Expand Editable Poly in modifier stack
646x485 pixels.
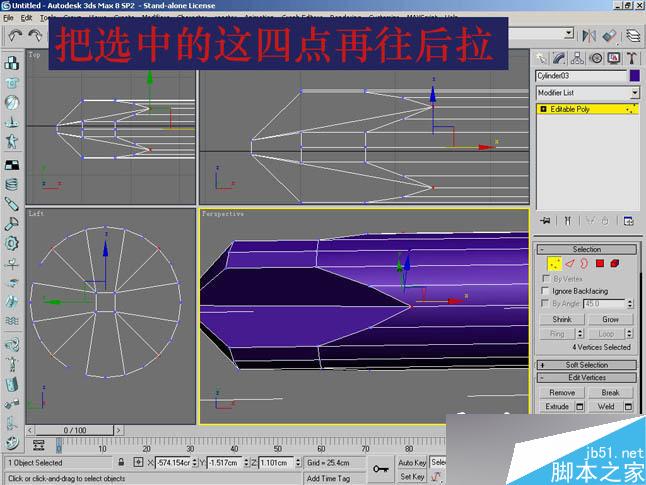[543, 109]
